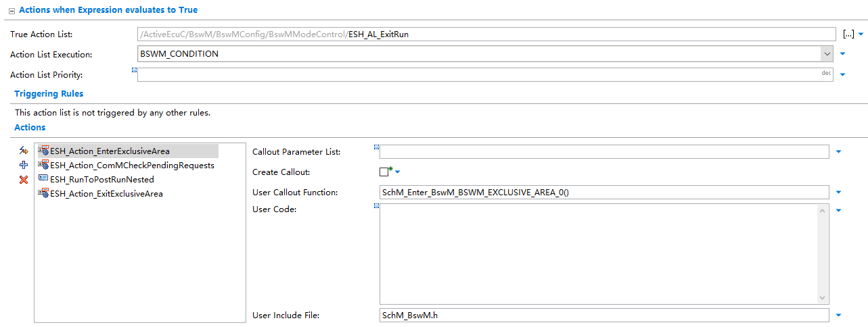
Task: Open blue arrow menu for Action List Priority
Action: pos(842,75)
